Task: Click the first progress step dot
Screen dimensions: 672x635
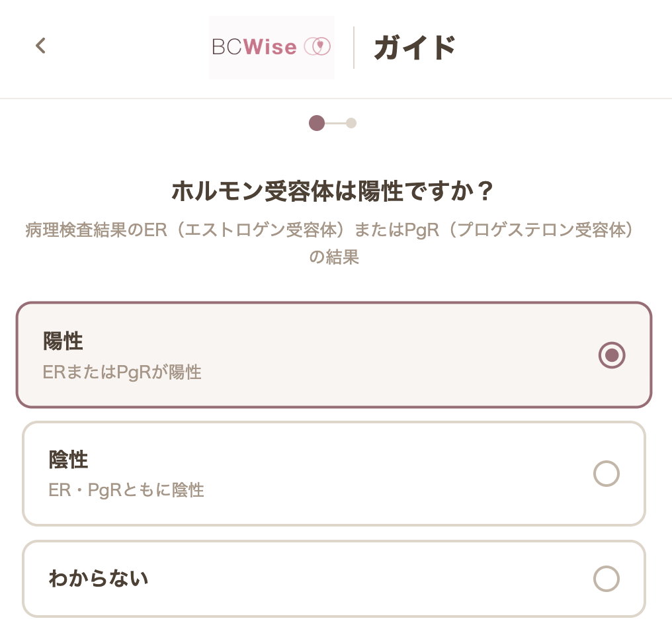Action: [x=317, y=122]
